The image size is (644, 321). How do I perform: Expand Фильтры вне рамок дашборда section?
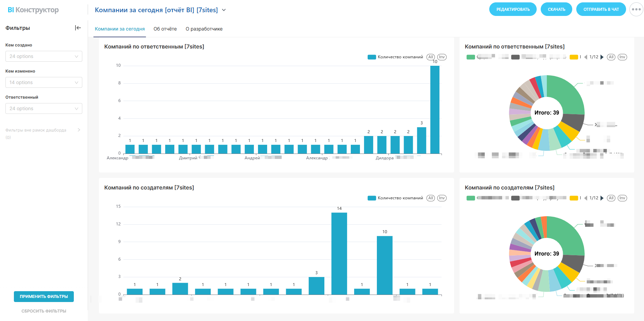[79, 130]
